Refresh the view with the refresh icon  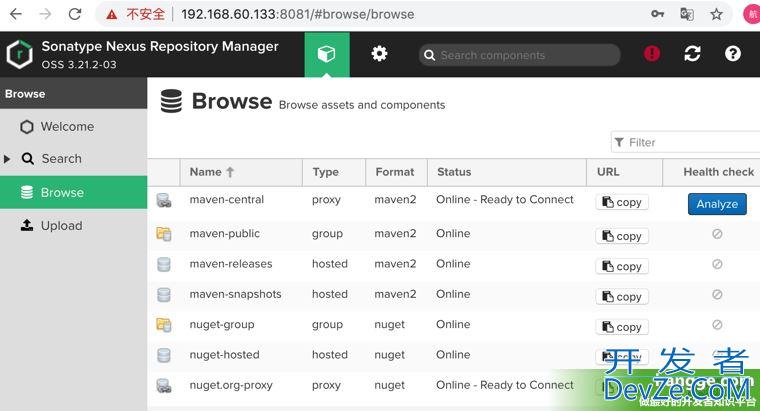[692, 53]
